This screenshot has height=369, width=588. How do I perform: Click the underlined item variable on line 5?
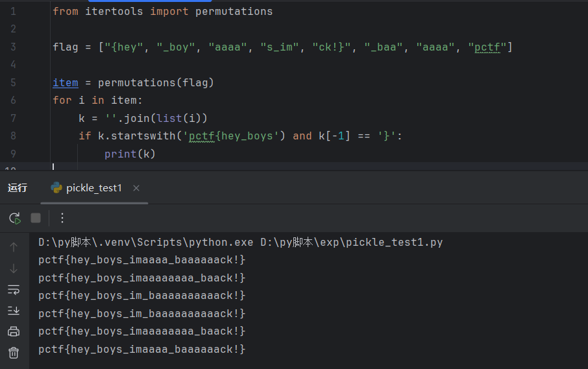click(x=65, y=82)
